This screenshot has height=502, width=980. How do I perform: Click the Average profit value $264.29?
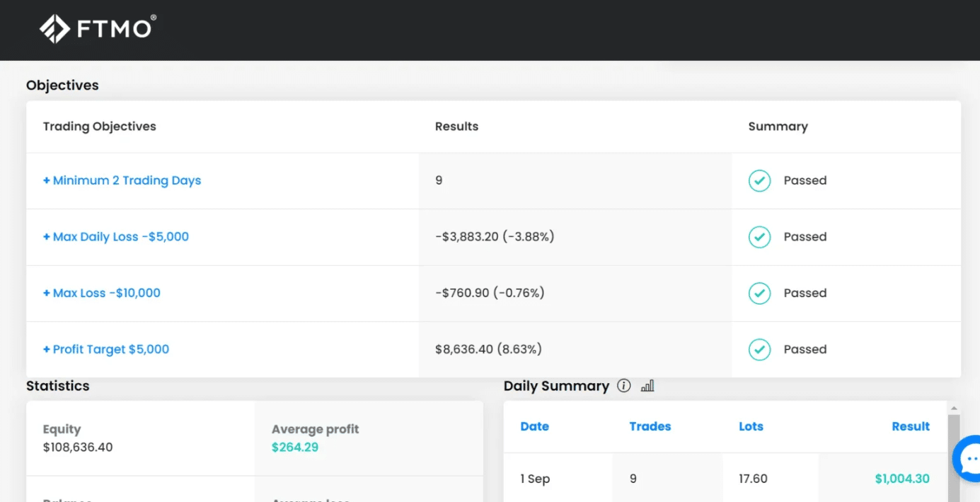pos(294,447)
